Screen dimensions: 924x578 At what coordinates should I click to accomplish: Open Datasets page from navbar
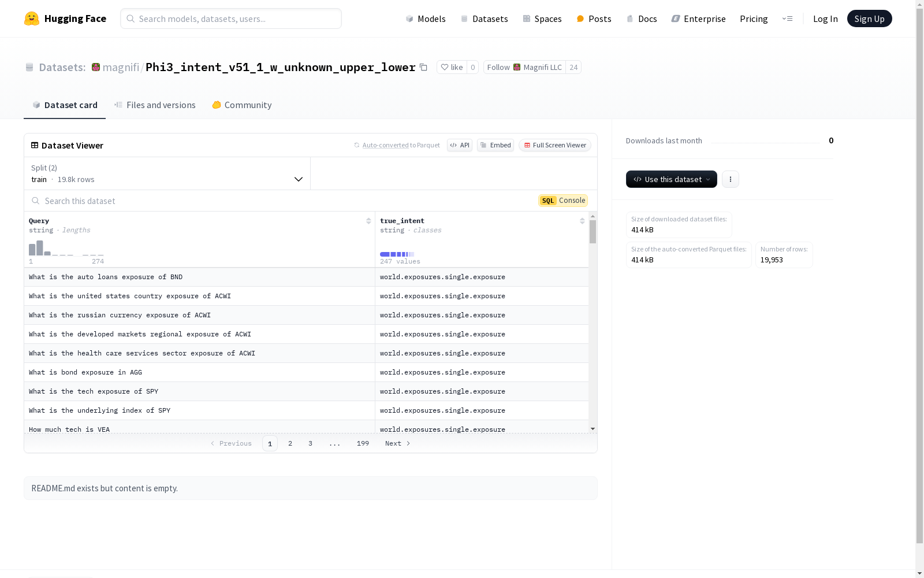click(484, 18)
